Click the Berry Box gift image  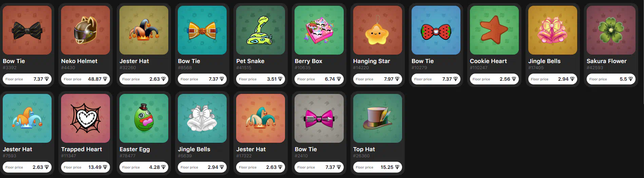click(x=319, y=30)
